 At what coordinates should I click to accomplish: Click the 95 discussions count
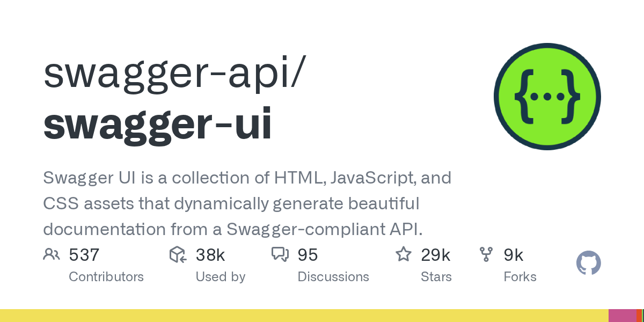[x=308, y=255]
